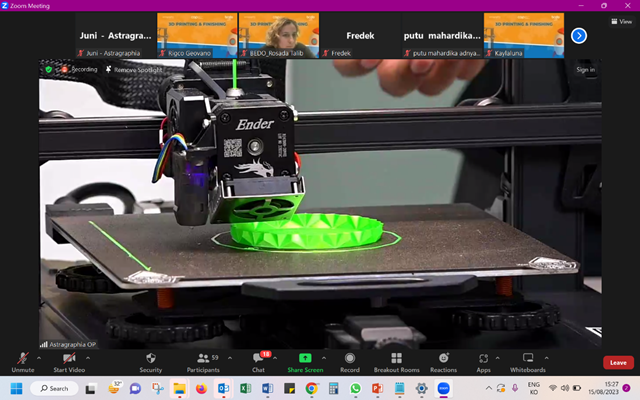The height and width of the screenshot is (400, 640).
Task: Open Calculator from taskbar
Action: coord(333,388)
